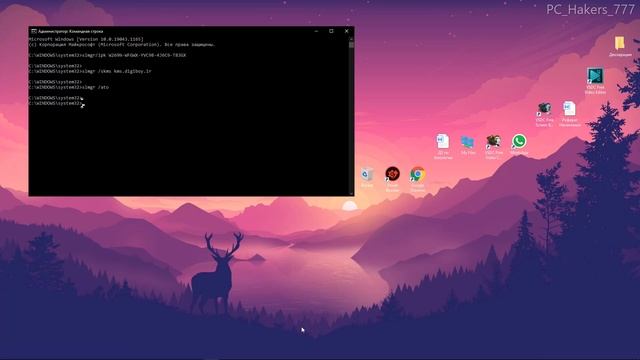Click the Command Prompt scrollbar down arrow
The image size is (640, 360).
click(351, 193)
